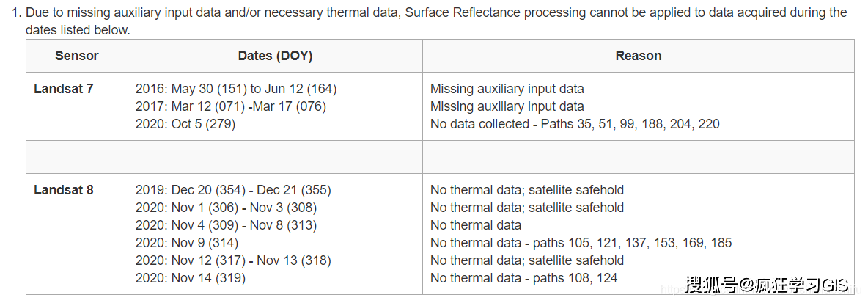
Task: Click the 搜狐号@疯狂学习GIS watermark
Action: (767, 285)
